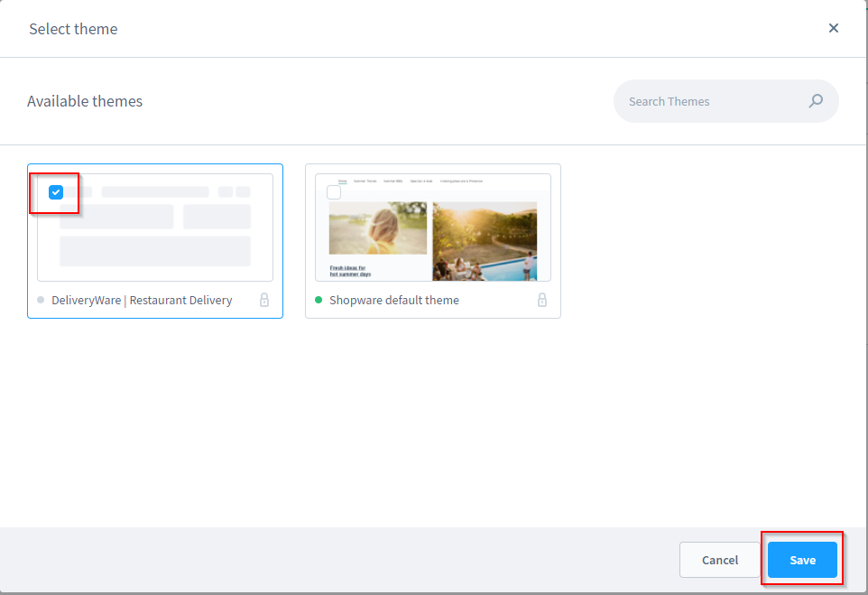Uncheck the DeliveryWare theme checkbox
This screenshot has height=595, width=868.
[x=56, y=191]
